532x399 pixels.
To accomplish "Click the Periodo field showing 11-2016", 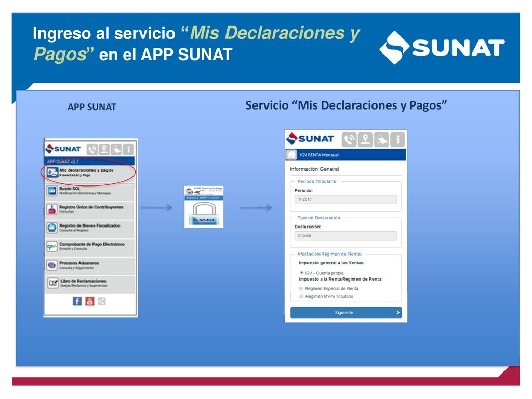I will [x=345, y=199].
